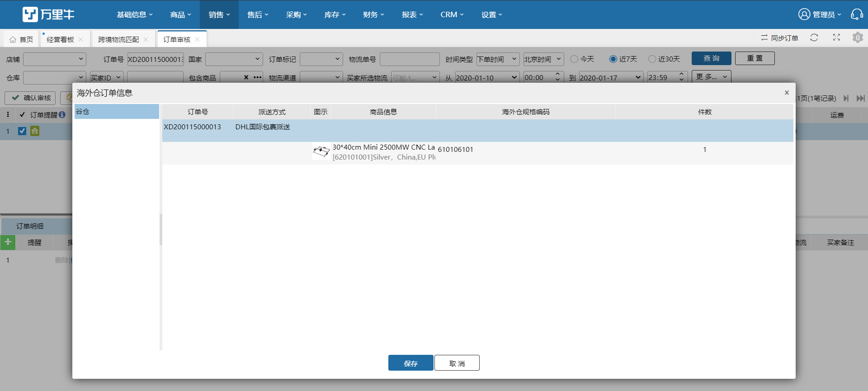Screen dimensions: 868x391
Task: Toggle the select-all checkmark in header
Action: [22, 115]
